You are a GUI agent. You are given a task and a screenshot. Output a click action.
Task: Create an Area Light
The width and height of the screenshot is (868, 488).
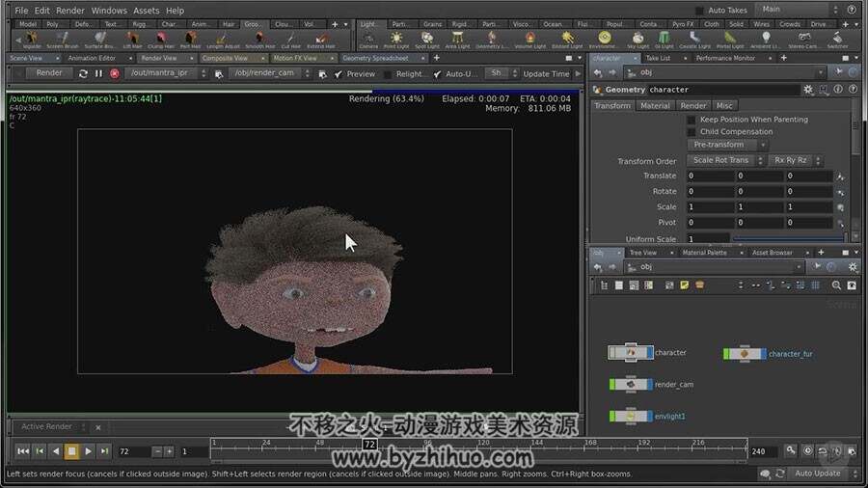(x=457, y=40)
